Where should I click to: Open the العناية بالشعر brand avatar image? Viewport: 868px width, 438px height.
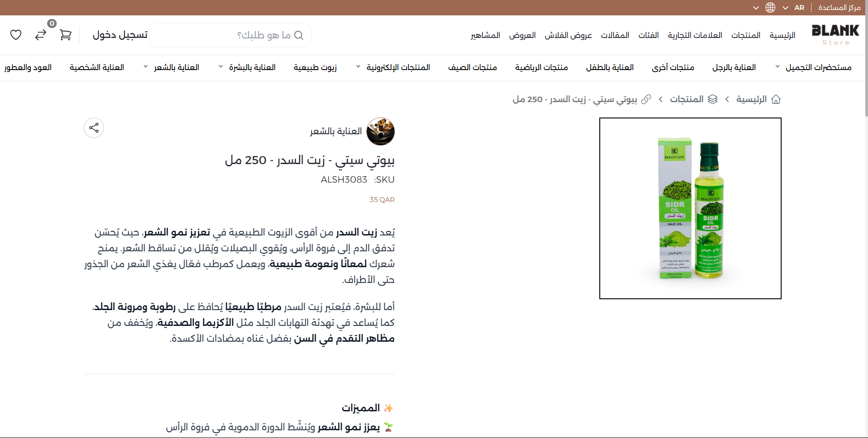380,132
